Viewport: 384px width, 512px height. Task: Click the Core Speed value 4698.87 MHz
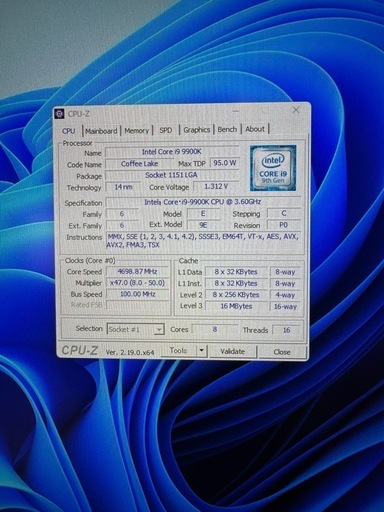point(137,271)
